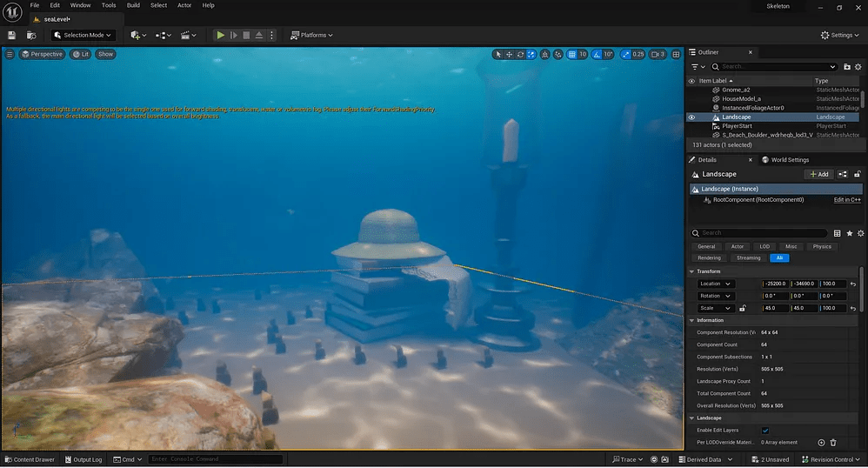Screen dimensions: 868x468
Task: Toggle grid snapping in the viewport toolbar
Action: coord(571,54)
